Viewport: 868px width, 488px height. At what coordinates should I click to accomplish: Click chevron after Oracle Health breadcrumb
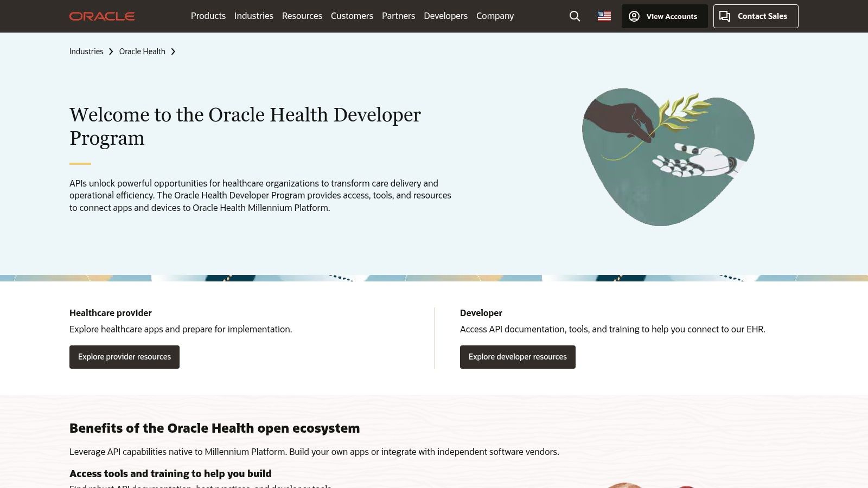click(x=173, y=52)
